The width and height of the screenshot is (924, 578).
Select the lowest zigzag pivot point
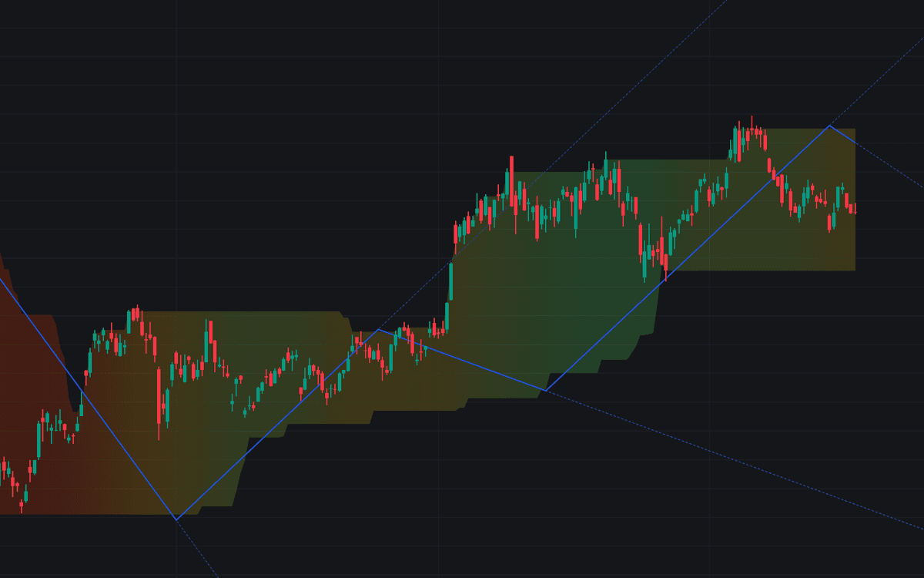click(x=176, y=519)
